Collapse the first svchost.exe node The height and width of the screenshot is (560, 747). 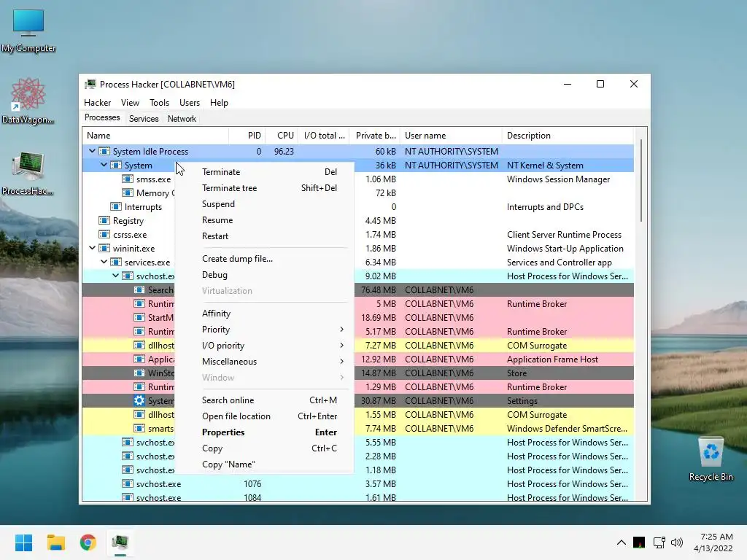pyautogui.click(x=116, y=276)
